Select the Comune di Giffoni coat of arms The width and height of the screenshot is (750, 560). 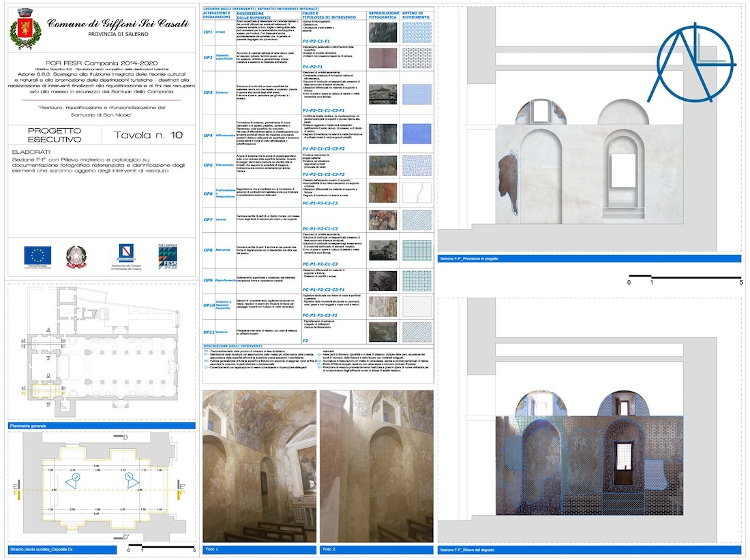click(x=25, y=27)
